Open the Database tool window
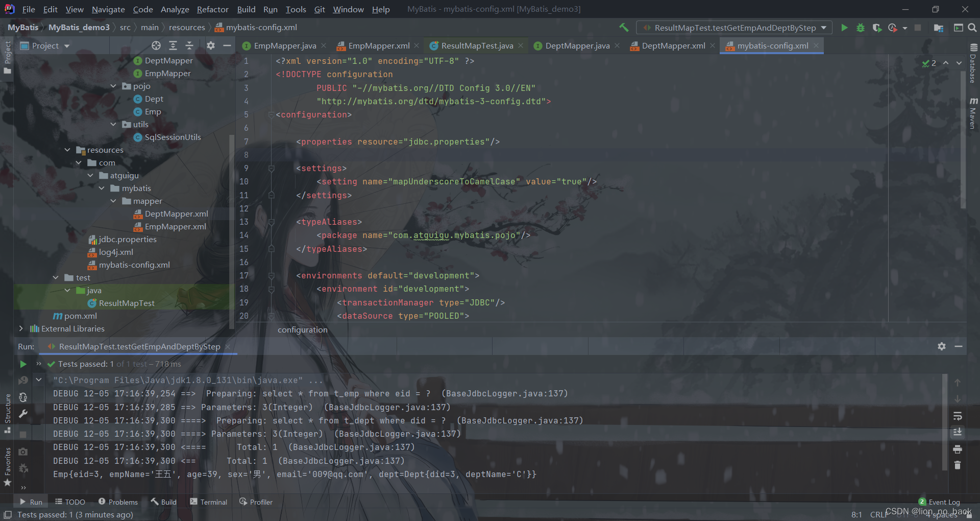Screen dimensions: 980x521 [x=973, y=64]
